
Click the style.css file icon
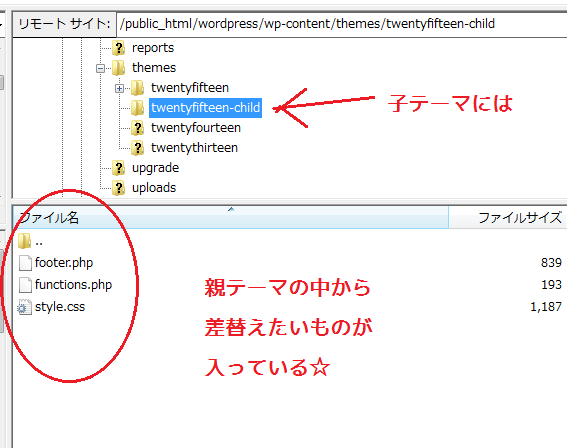[25, 307]
